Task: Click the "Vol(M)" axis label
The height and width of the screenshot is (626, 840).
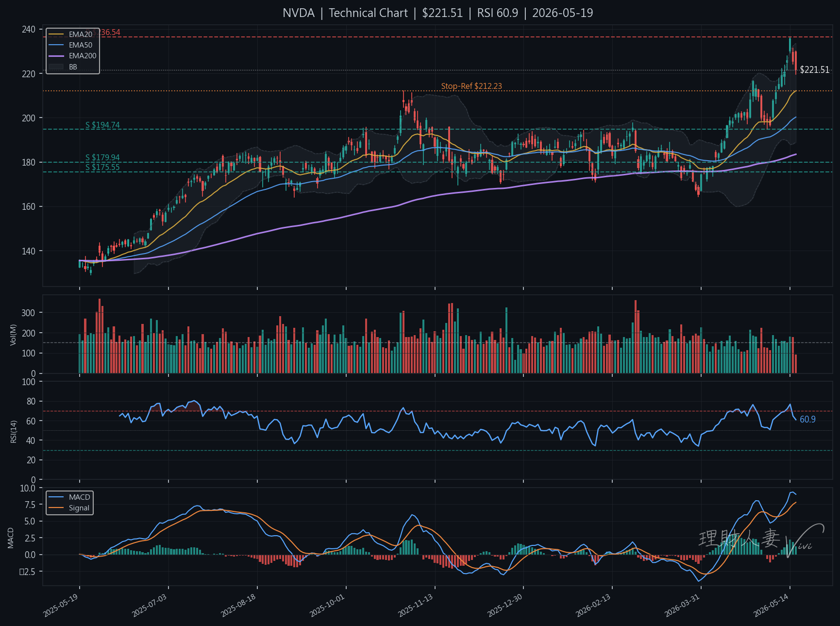Action: point(13,335)
